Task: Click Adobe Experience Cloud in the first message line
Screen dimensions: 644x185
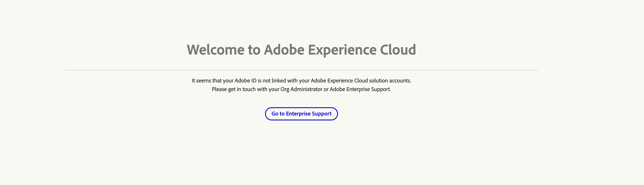Action: [x=339, y=81]
